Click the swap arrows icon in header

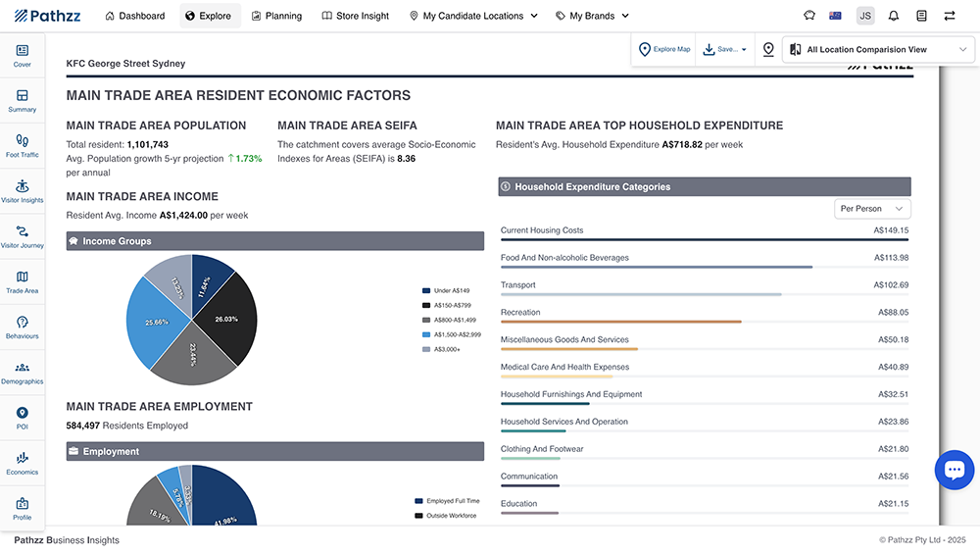tap(950, 16)
